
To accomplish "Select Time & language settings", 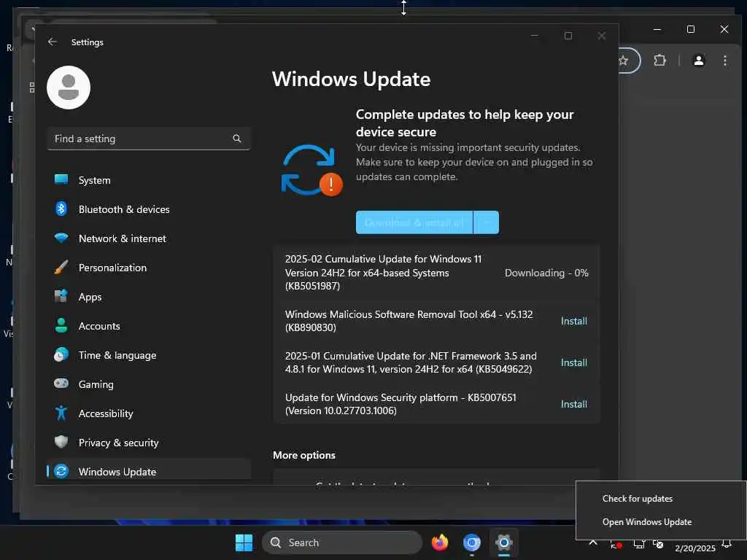I will pos(149,355).
